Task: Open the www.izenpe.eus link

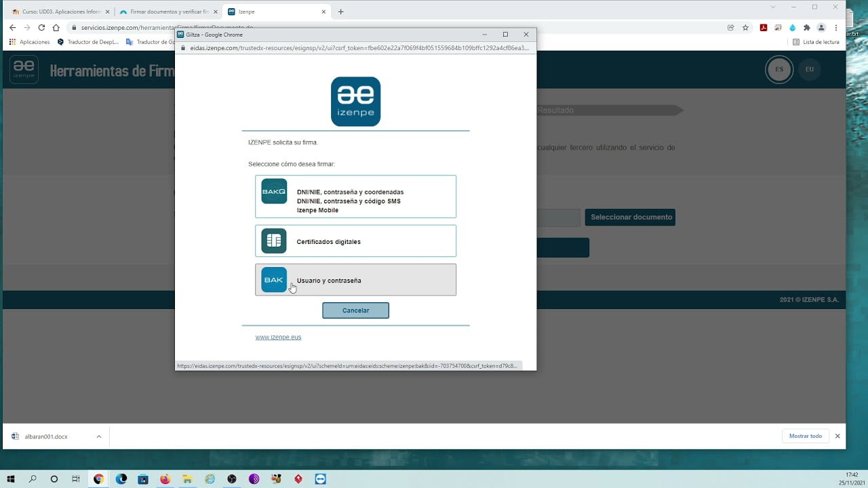Action: pyautogui.click(x=278, y=337)
